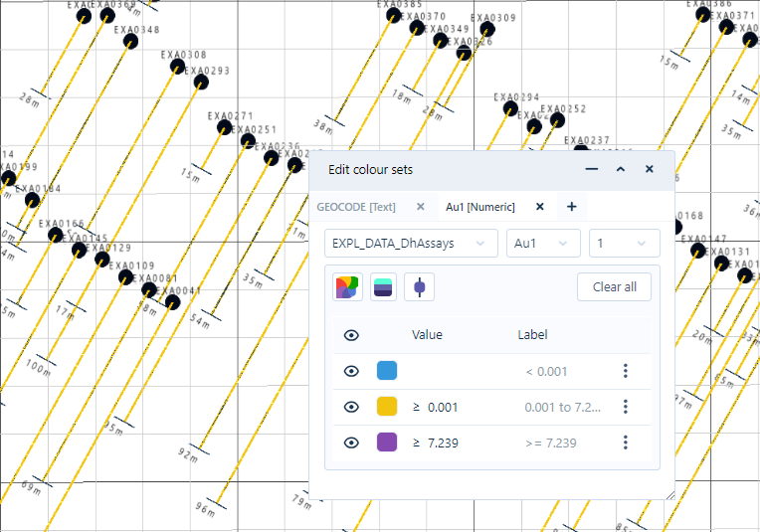Open the Au1 field dropdown
This screenshot has width=760, height=532.
pyautogui.click(x=543, y=244)
